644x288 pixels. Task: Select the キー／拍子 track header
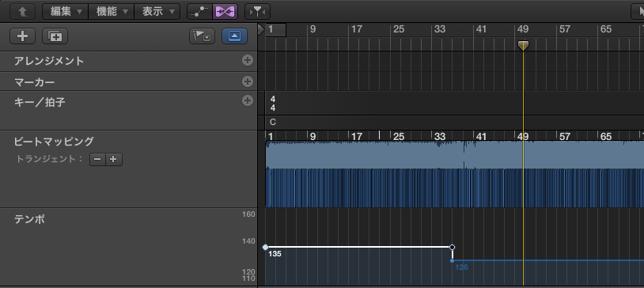pos(128,111)
